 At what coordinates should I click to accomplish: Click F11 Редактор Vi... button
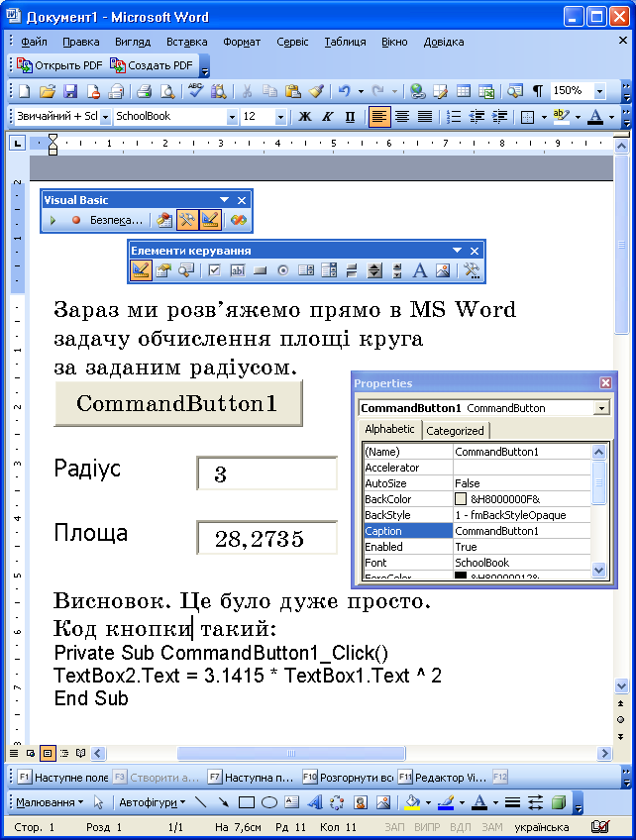click(x=442, y=777)
